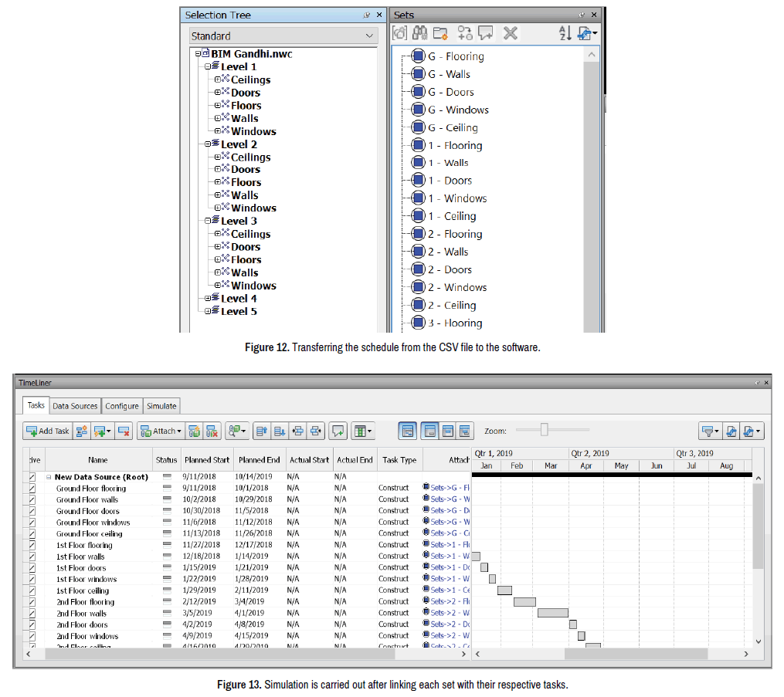
Task: Click the Planned Start column header
Action: [x=207, y=460]
